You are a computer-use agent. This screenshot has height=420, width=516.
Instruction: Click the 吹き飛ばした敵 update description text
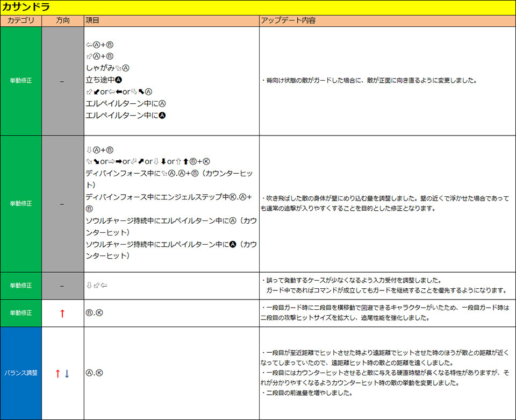click(384, 203)
